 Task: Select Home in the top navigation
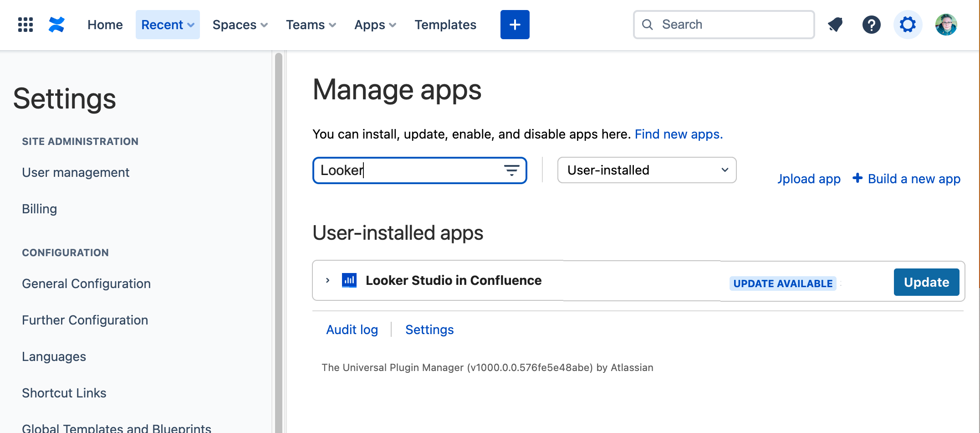coord(105,25)
